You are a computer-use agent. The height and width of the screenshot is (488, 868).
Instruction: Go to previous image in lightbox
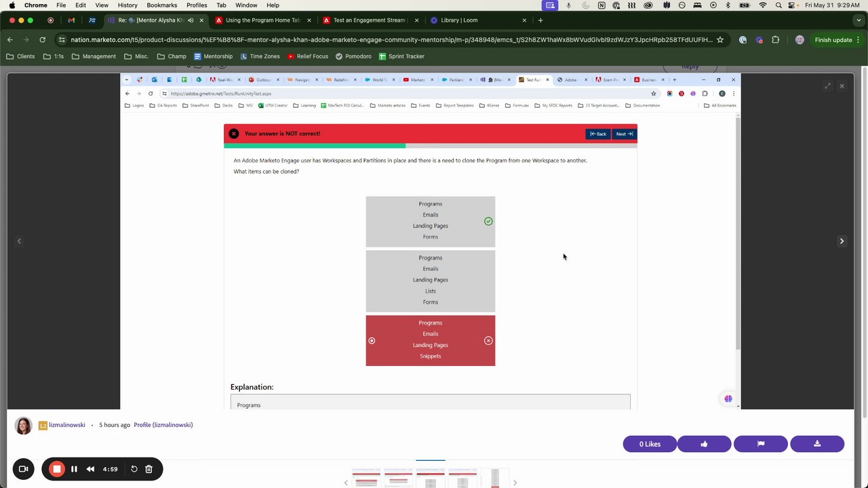pyautogui.click(x=19, y=241)
